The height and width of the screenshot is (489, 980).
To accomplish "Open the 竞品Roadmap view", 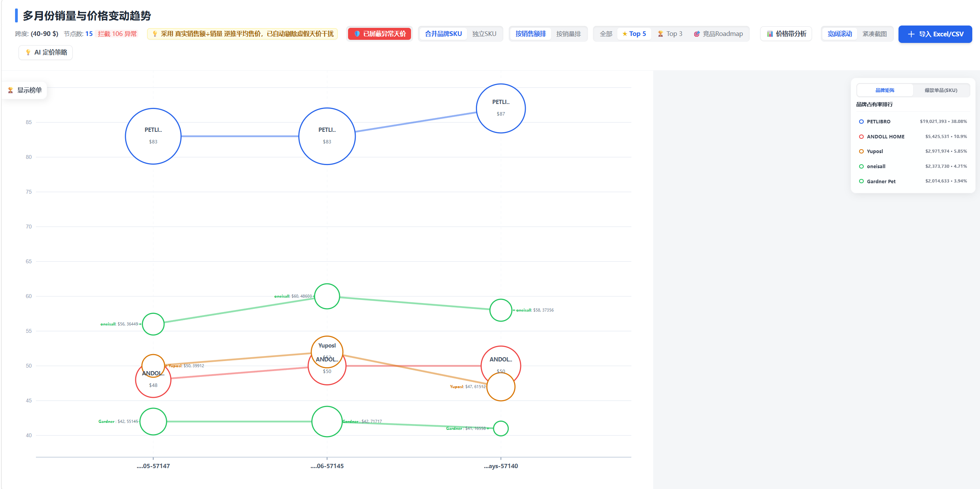I will pos(718,34).
